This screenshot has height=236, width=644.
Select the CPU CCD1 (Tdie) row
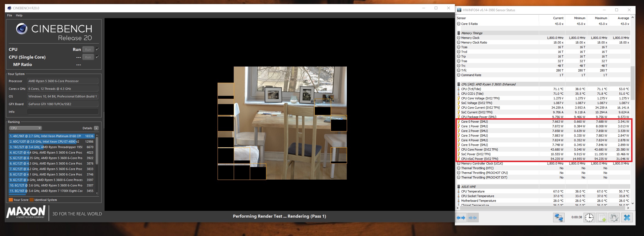coord(543,94)
